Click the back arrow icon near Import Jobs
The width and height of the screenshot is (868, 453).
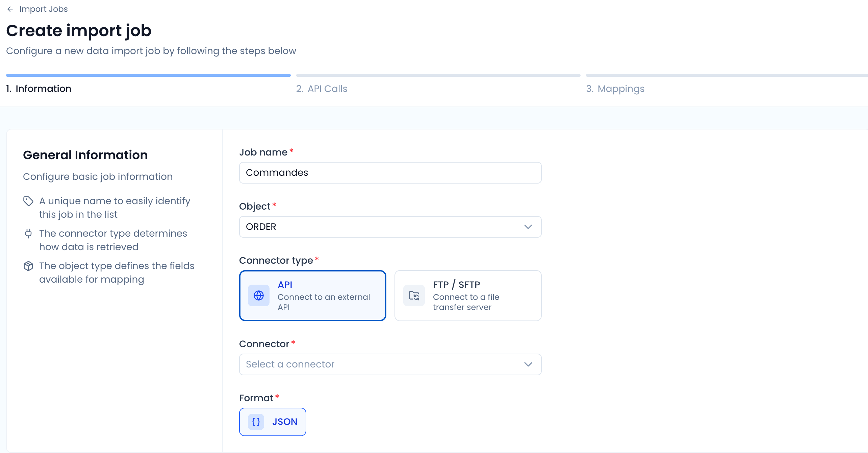pyautogui.click(x=10, y=9)
